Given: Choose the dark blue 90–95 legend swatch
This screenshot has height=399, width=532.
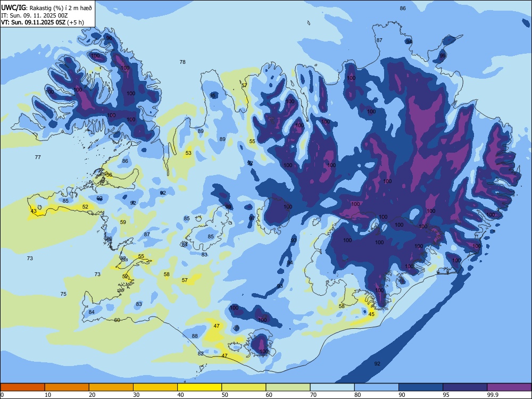Looking at the screenshot, I should pos(421,387).
